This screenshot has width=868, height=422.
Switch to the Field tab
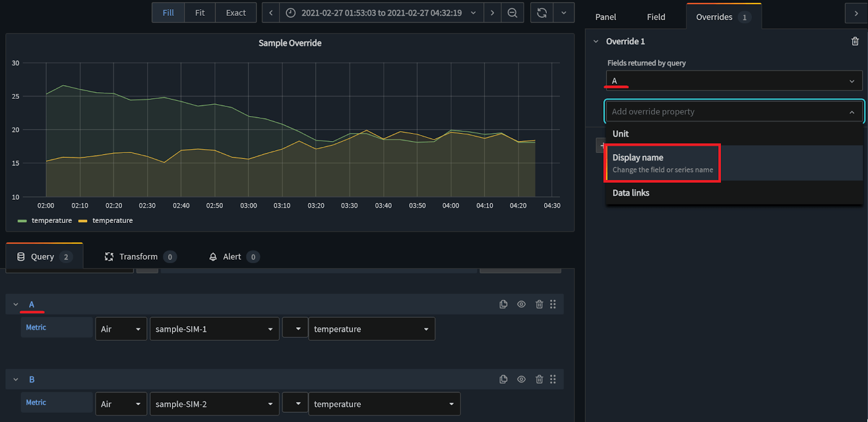pyautogui.click(x=656, y=17)
